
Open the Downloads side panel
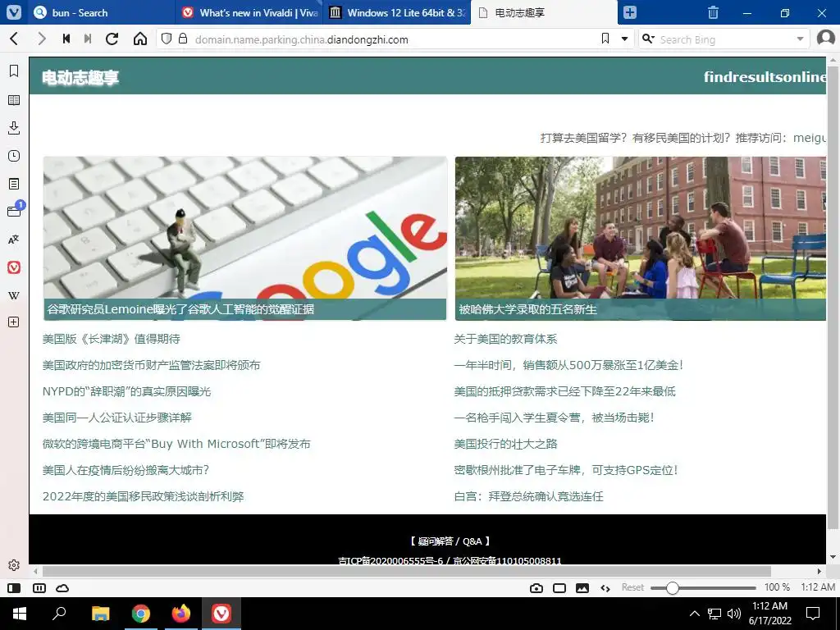click(x=14, y=127)
